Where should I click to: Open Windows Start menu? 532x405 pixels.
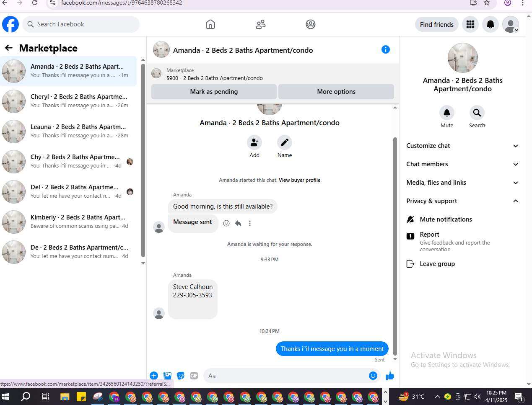tap(5, 396)
